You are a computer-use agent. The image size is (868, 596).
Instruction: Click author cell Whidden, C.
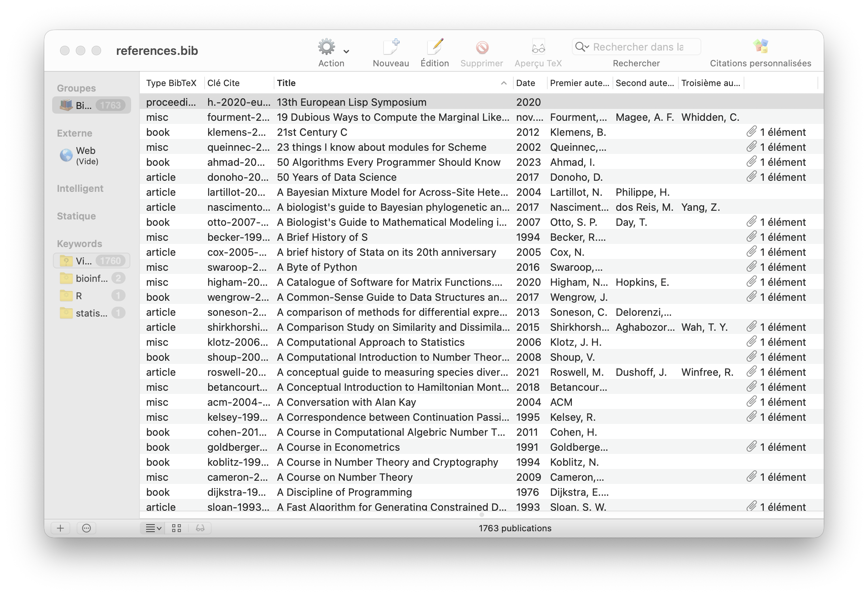click(x=710, y=117)
